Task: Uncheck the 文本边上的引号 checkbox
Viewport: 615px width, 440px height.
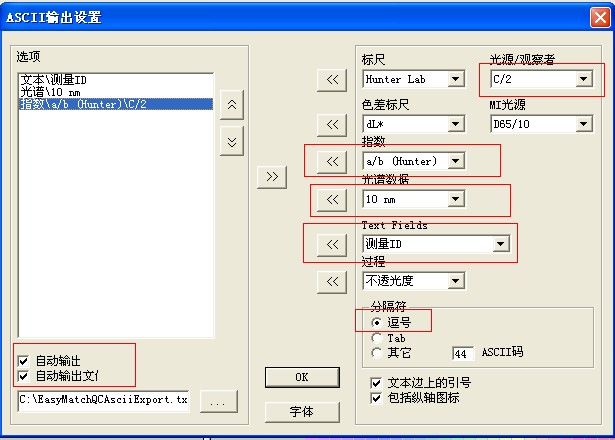Action: tap(375, 382)
